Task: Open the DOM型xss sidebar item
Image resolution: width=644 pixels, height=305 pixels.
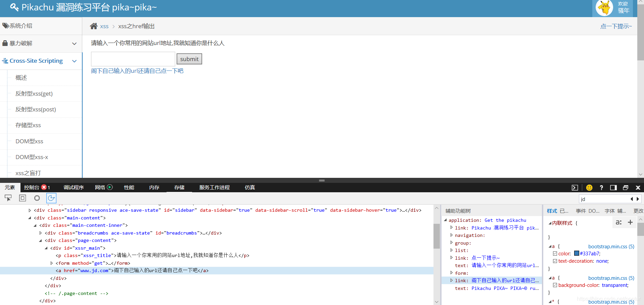Action: click(x=29, y=141)
